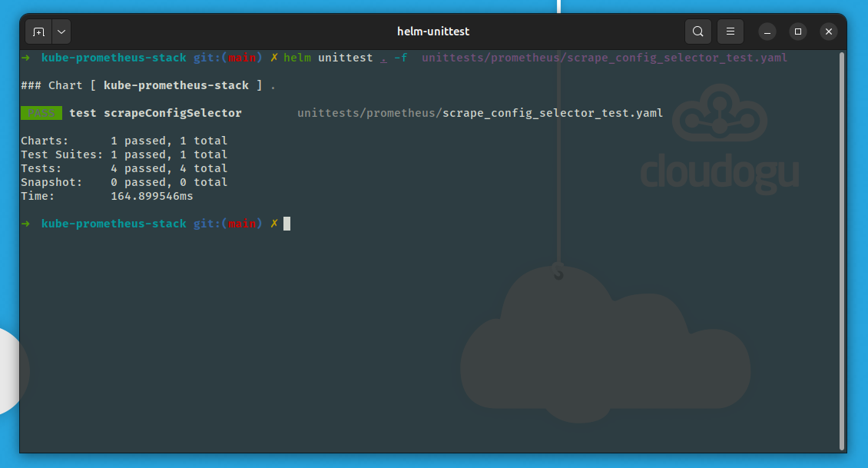868x468 pixels.
Task: Expand the new tab dropdown arrow
Action: click(61, 32)
